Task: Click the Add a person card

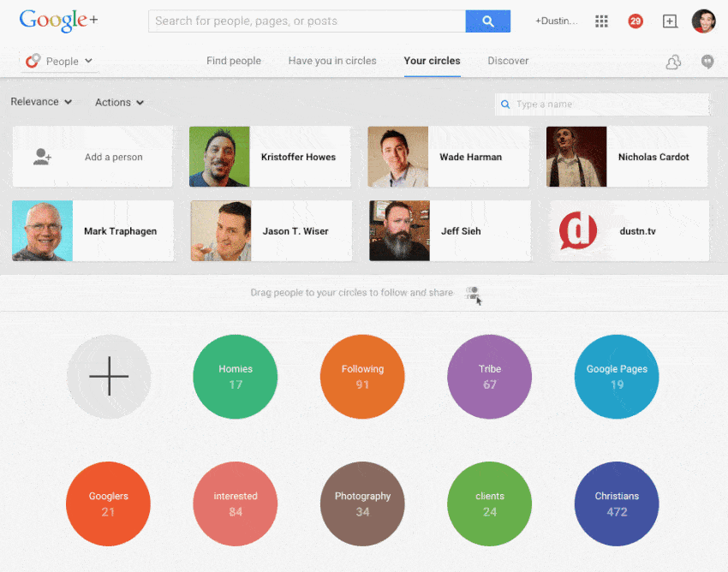Action: click(x=92, y=157)
